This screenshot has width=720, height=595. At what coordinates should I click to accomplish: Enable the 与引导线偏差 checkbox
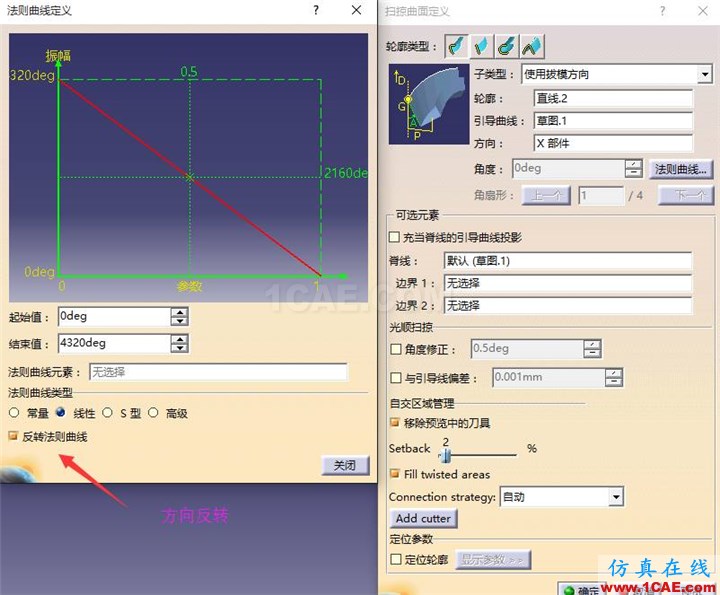point(395,378)
